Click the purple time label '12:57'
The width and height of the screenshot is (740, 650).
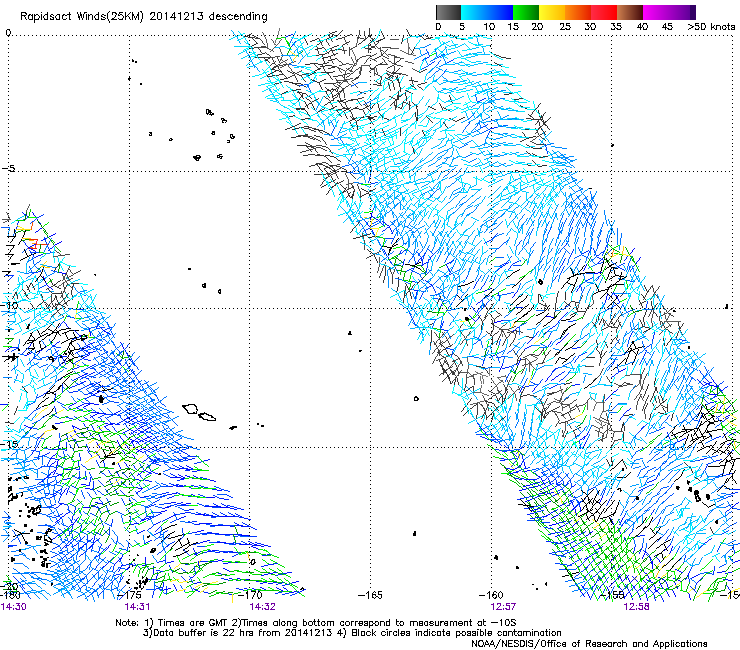pos(503,607)
